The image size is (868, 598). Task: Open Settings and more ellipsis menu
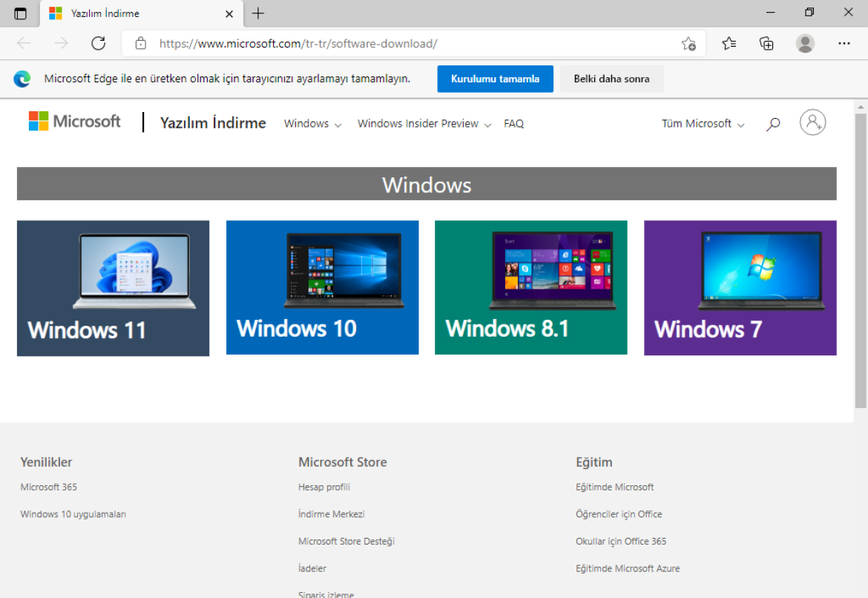pos(844,43)
